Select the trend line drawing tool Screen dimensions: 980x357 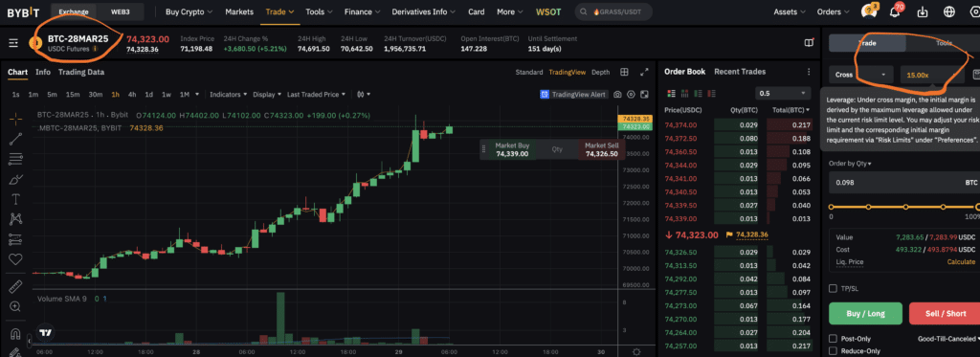15,139
